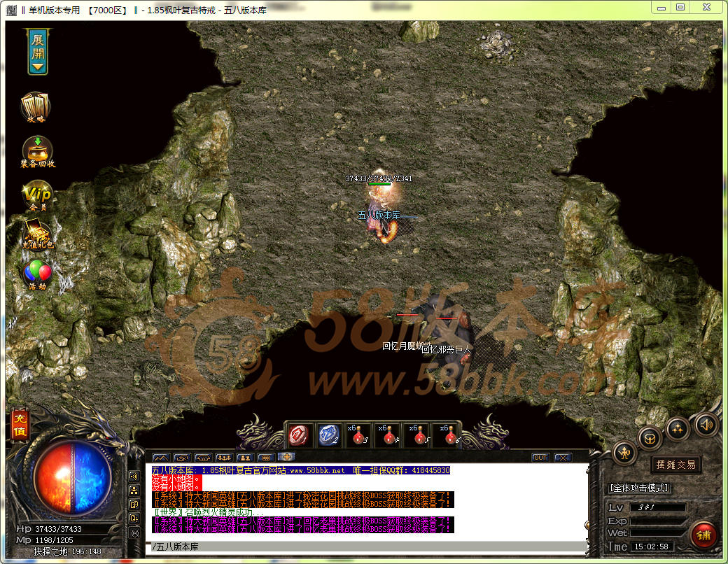
Task: Switch the 全体攻击模式 attack mode label
Action: [639, 488]
